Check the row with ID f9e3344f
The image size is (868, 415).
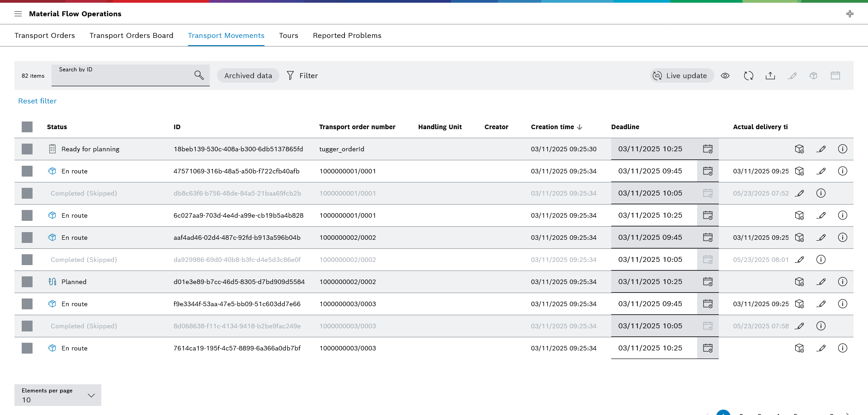[x=27, y=304]
